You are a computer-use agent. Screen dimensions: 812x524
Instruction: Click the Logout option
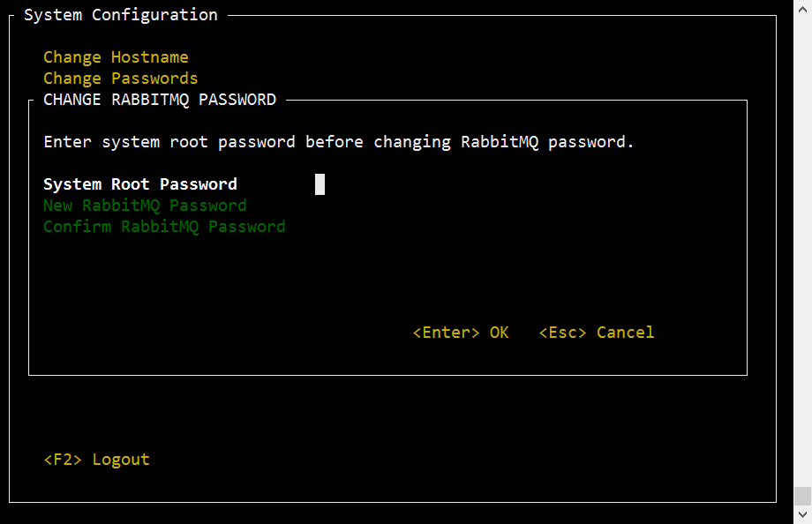pyautogui.click(x=121, y=460)
